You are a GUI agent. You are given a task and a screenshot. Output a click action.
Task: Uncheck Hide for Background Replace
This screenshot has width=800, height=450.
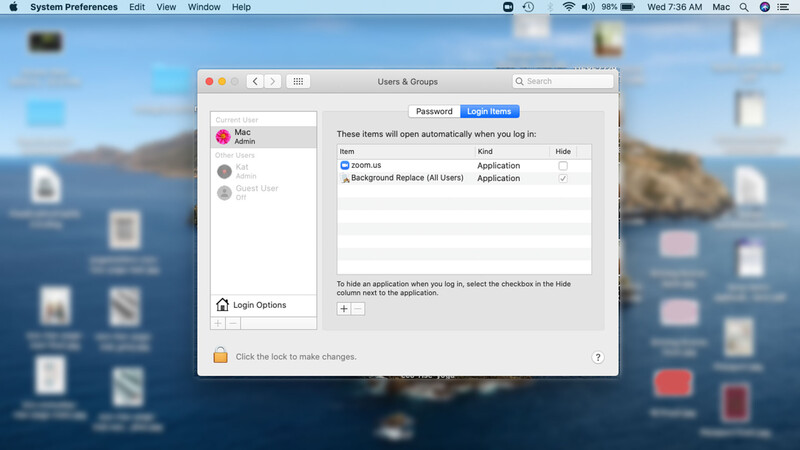(x=563, y=179)
